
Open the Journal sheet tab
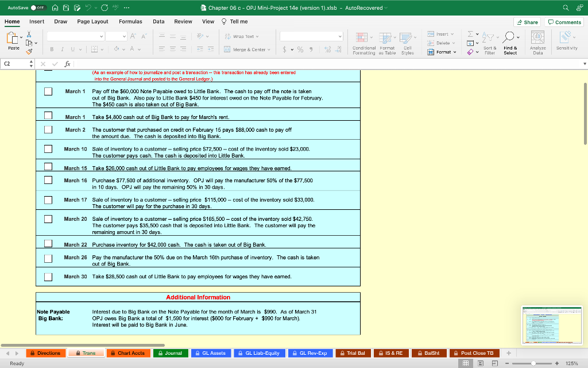(170, 353)
